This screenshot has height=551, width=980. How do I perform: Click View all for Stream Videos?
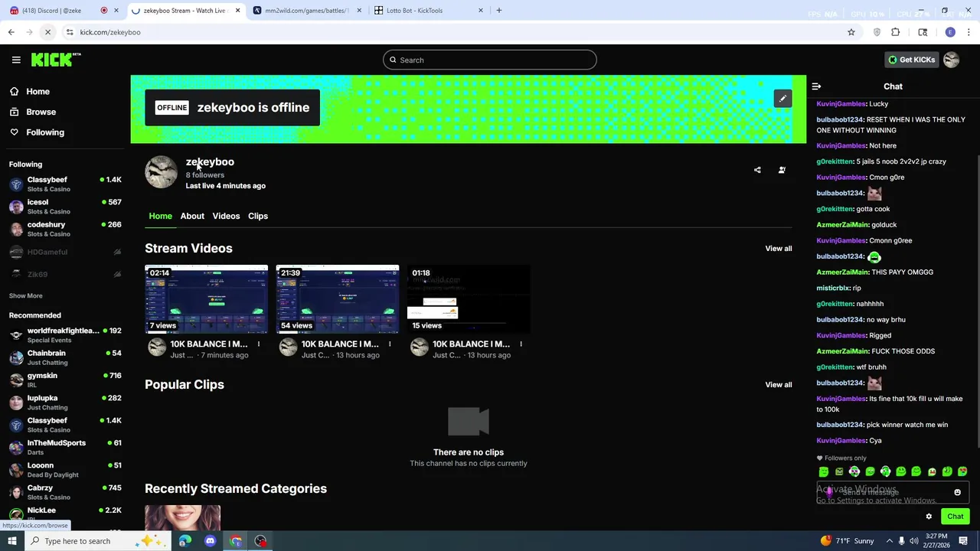coord(779,249)
